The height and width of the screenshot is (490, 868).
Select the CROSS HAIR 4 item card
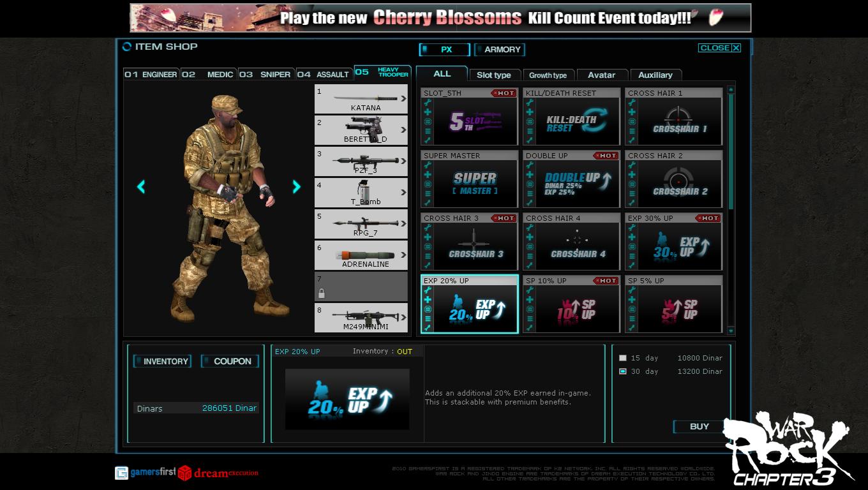pos(572,242)
